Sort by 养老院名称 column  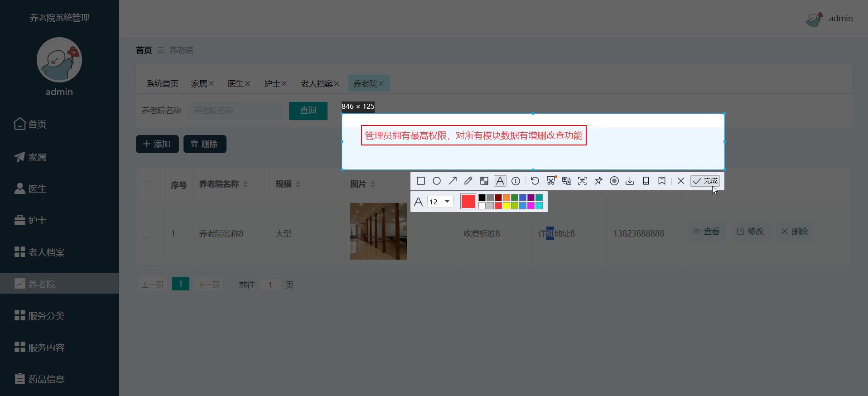[246, 184]
